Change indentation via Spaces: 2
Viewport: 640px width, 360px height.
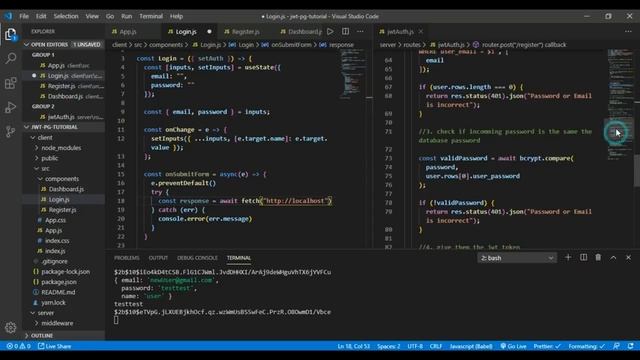coord(389,346)
